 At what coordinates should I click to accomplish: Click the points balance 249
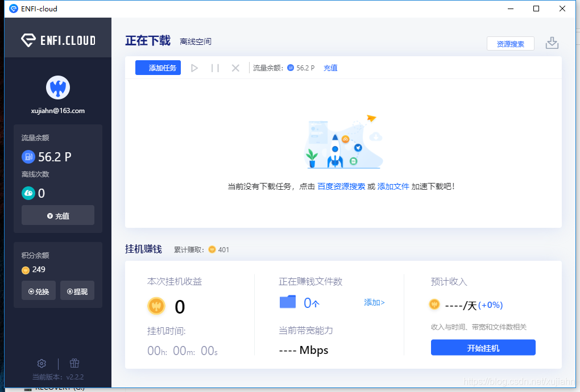[x=39, y=270]
